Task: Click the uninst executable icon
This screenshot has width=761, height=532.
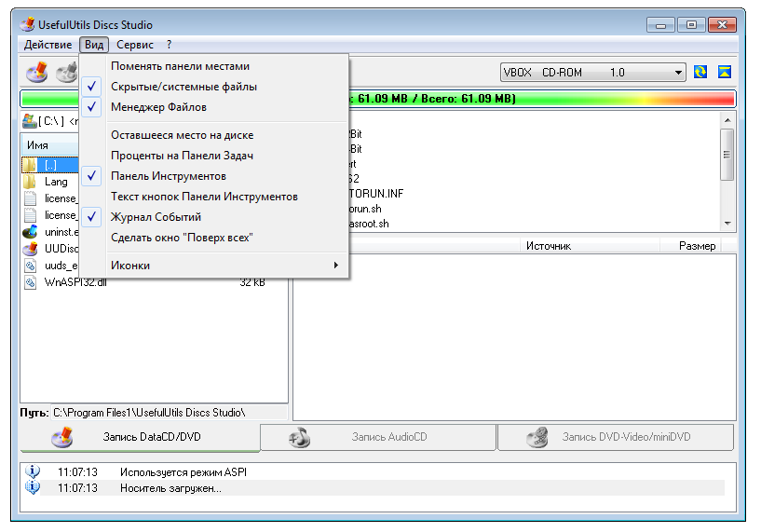Action: (x=30, y=232)
